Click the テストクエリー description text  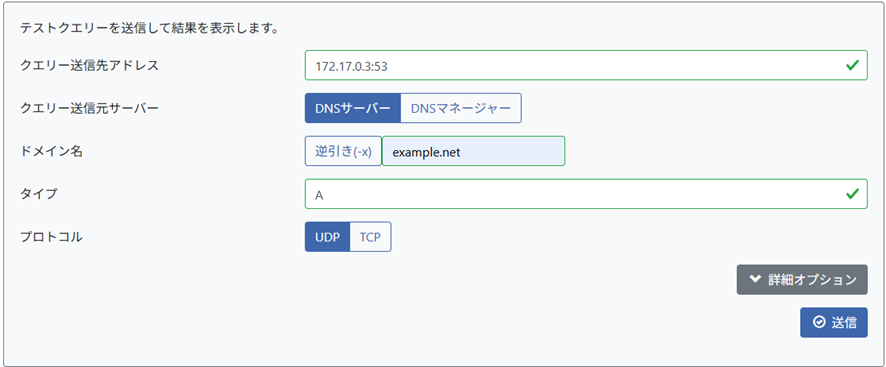pyautogui.click(x=149, y=28)
